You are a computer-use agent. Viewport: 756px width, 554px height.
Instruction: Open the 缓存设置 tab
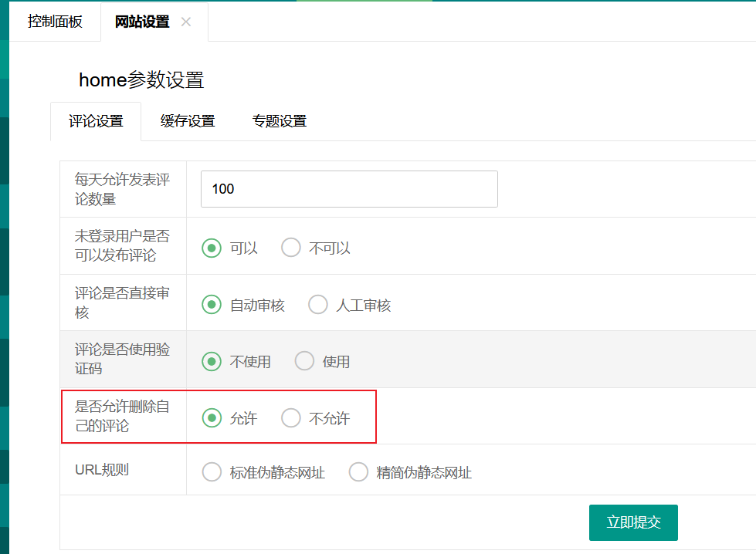pos(188,121)
